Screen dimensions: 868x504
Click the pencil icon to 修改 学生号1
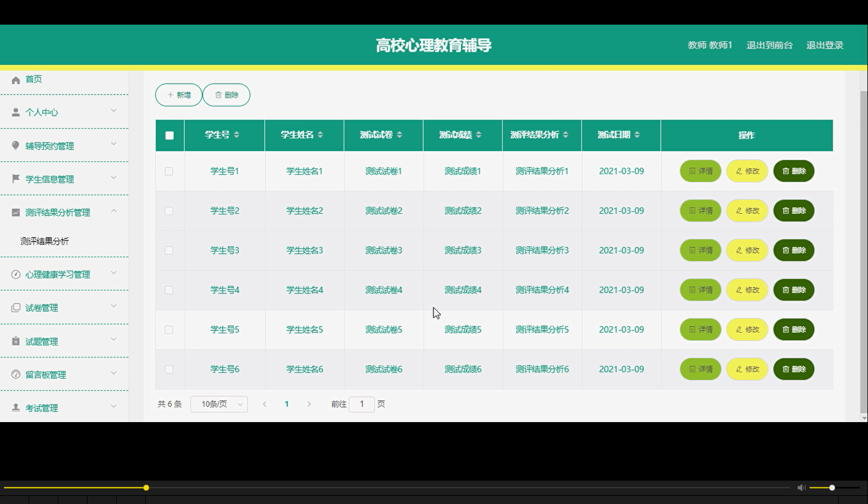737,171
